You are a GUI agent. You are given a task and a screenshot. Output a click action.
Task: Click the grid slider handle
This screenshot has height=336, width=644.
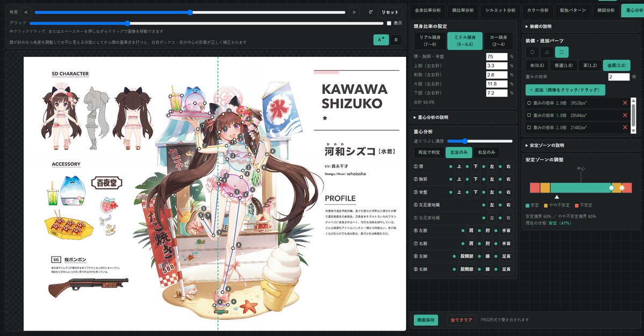127,24
